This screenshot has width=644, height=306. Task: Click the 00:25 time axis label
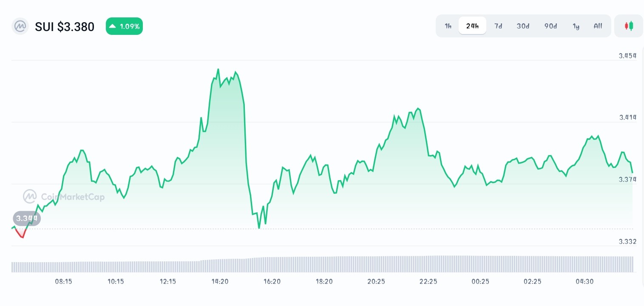click(480, 281)
